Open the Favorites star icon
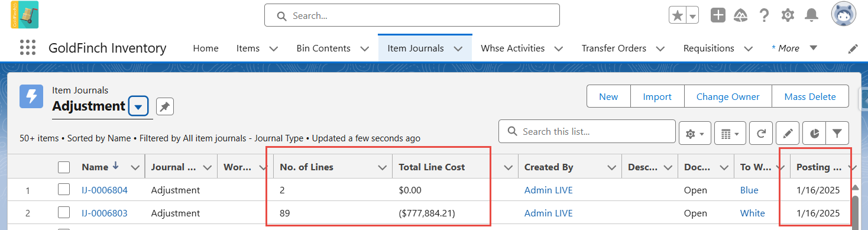The width and height of the screenshot is (868, 230). click(677, 15)
